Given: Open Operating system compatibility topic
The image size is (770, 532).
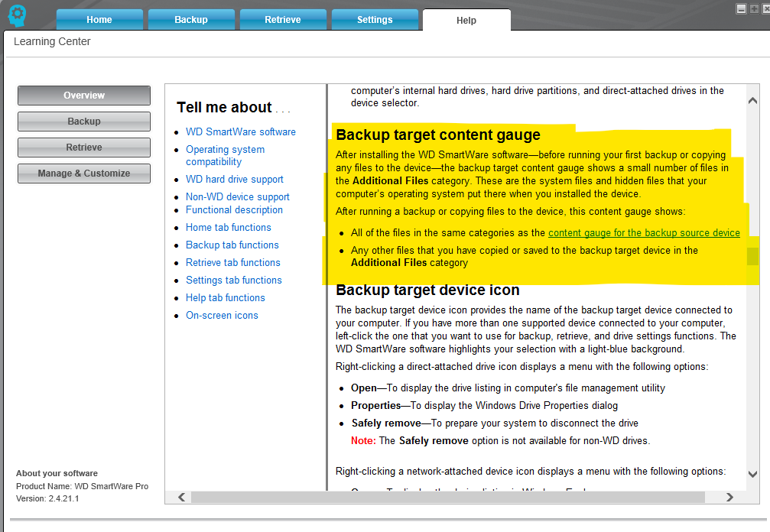Looking at the screenshot, I should tap(225, 156).
